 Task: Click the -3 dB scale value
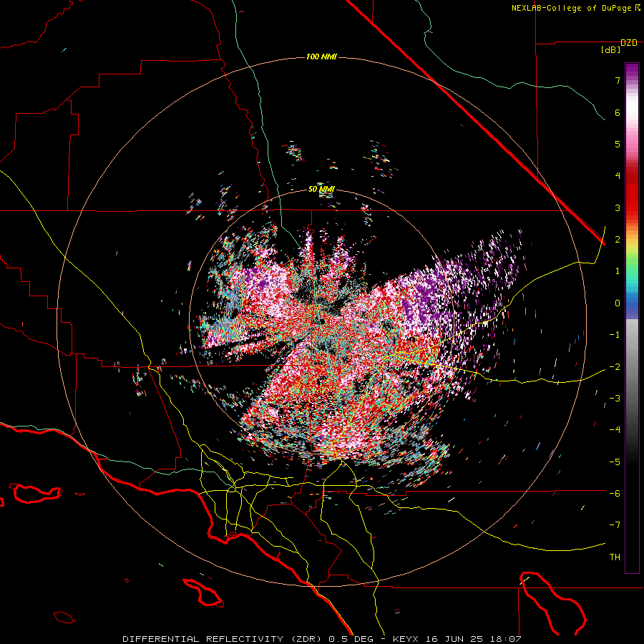click(615, 399)
